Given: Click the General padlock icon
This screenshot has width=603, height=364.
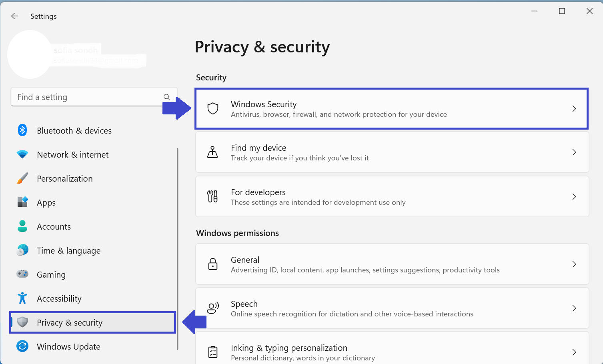Looking at the screenshot, I should pyautogui.click(x=213, y=264).
